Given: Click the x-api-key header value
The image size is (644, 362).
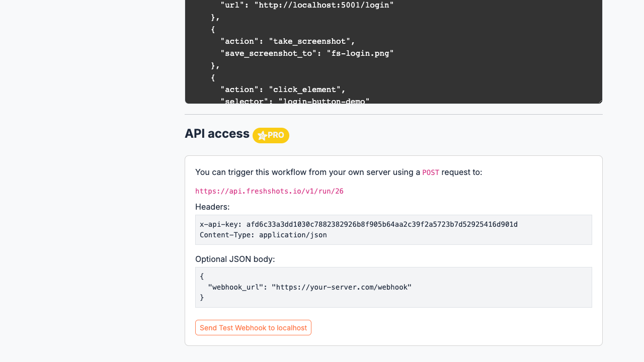Looking at the screenshot, I should click(x=381, y=224).
